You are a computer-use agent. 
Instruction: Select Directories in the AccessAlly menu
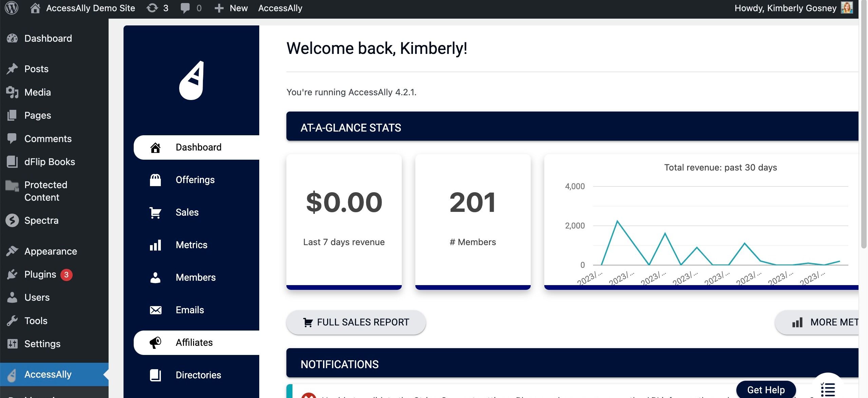[x=198, y=375]
